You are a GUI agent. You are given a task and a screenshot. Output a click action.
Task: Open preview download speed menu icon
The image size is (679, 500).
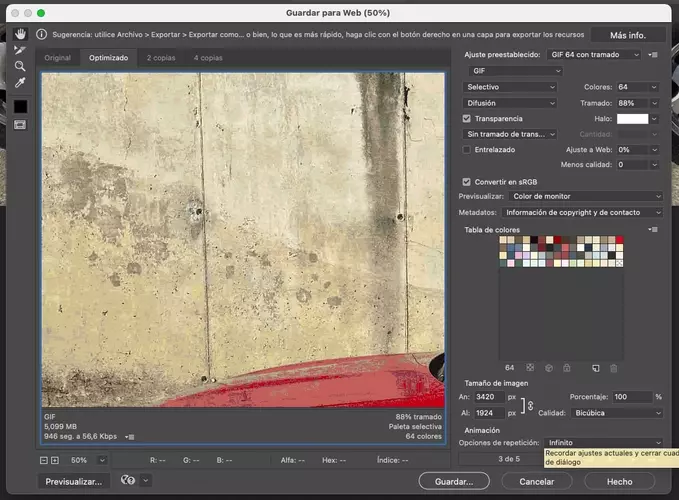(130, 437)
